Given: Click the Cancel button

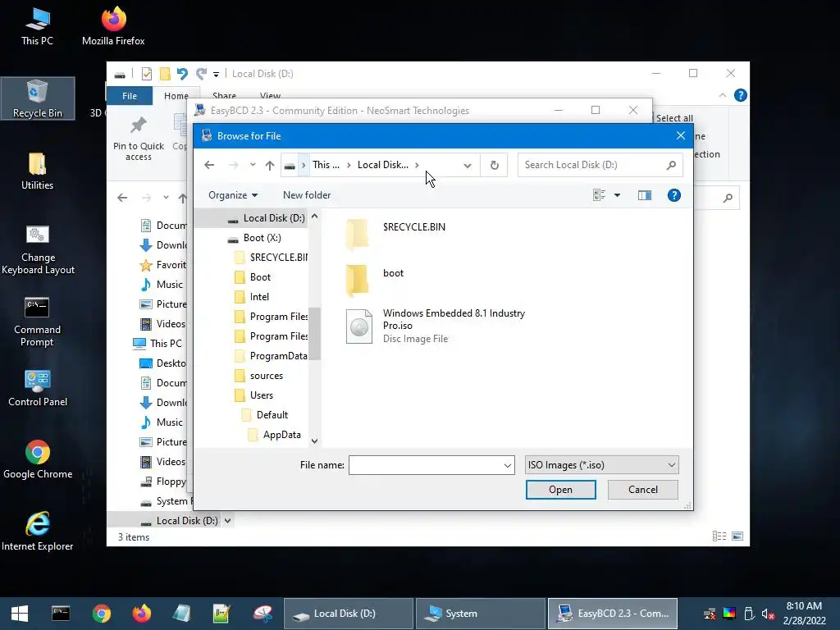Looking at the screenshot, I should pyautogui.click(x=643, y=490).
